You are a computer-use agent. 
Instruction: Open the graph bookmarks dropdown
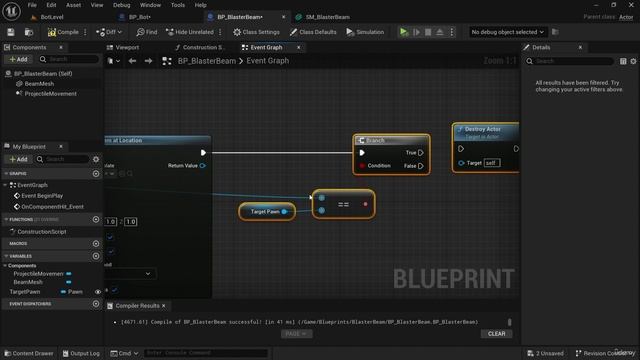[113, 61]
